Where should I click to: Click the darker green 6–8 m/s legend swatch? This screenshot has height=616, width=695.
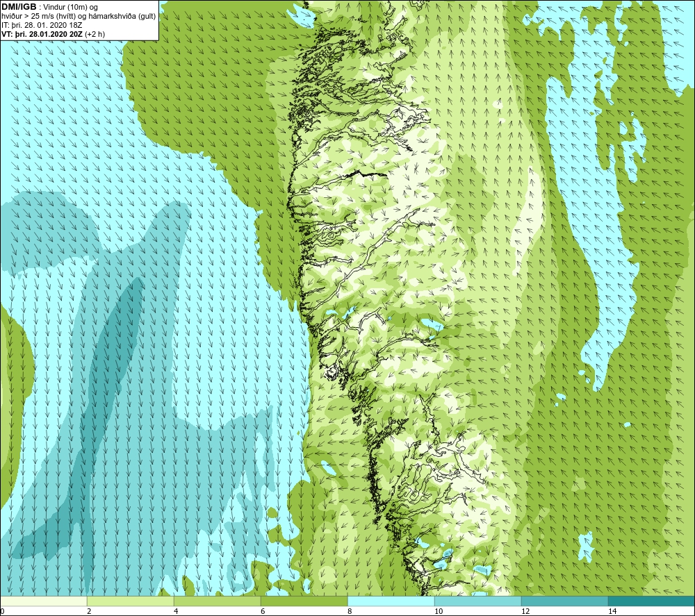pyautogui.click(x=304, y=601)
